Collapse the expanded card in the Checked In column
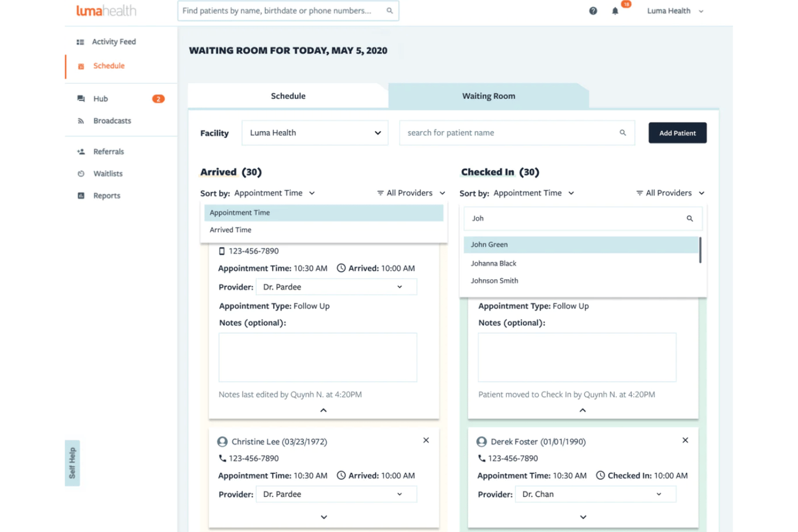 tap(583, 410)
